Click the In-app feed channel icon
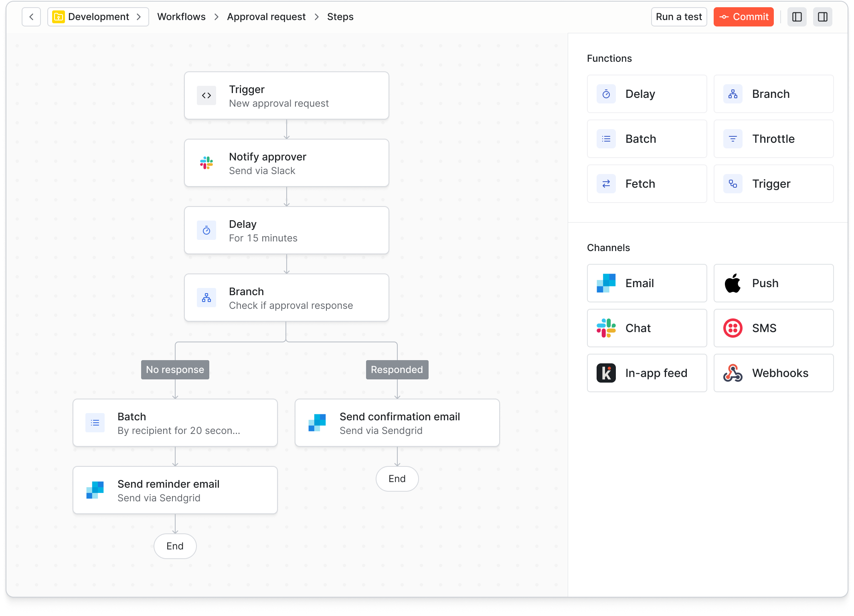Viewport: 854px width, 616px height. coord(606,373)
